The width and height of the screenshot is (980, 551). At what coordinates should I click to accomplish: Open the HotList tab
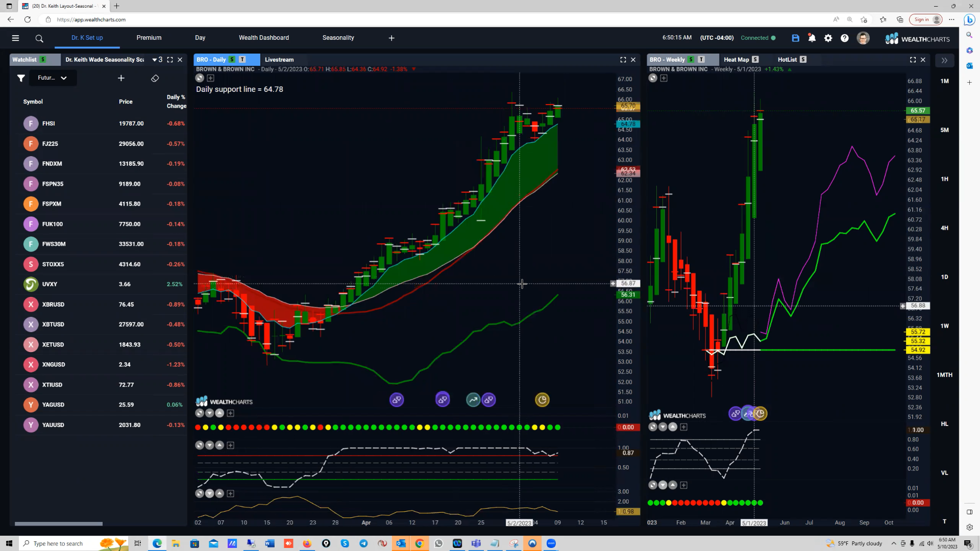[788, 60]
